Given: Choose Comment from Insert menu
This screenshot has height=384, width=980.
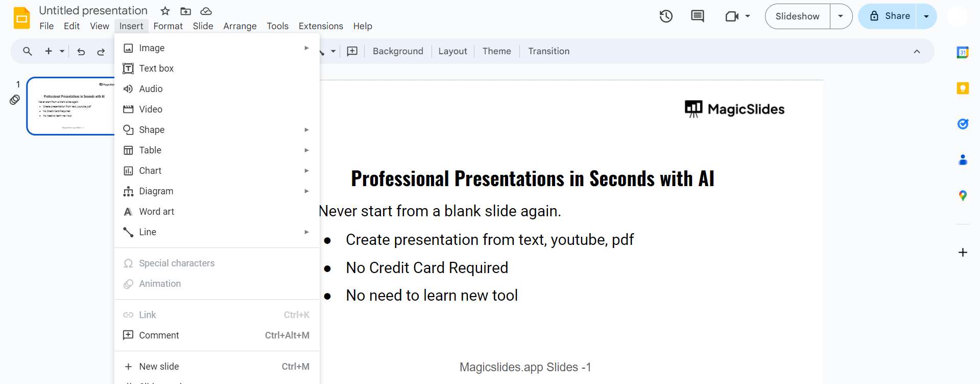Looking at the screenshot, I should (217, 335).
